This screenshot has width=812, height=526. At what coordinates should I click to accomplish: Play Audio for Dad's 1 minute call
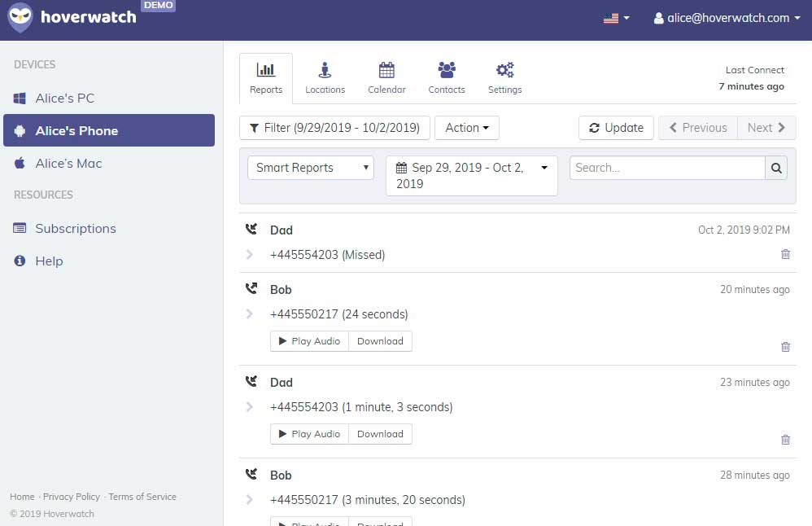[310, 434]
